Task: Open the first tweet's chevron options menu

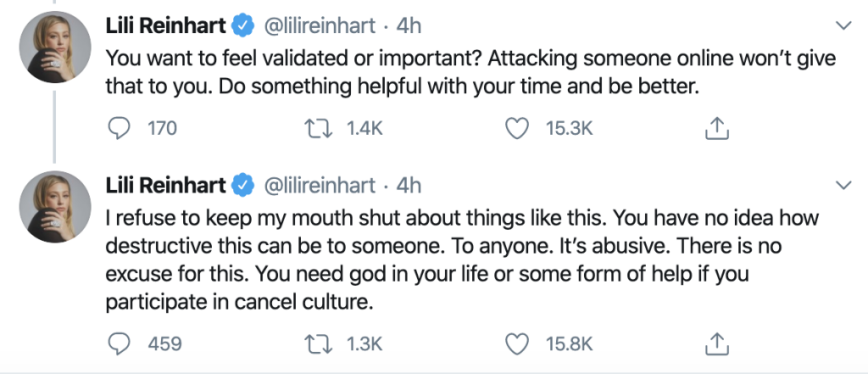Action: coord(843,25)
